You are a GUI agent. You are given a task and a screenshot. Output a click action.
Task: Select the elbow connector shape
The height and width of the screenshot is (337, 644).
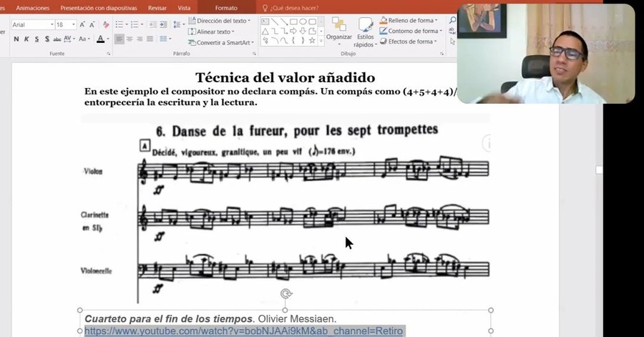[274, 31]
